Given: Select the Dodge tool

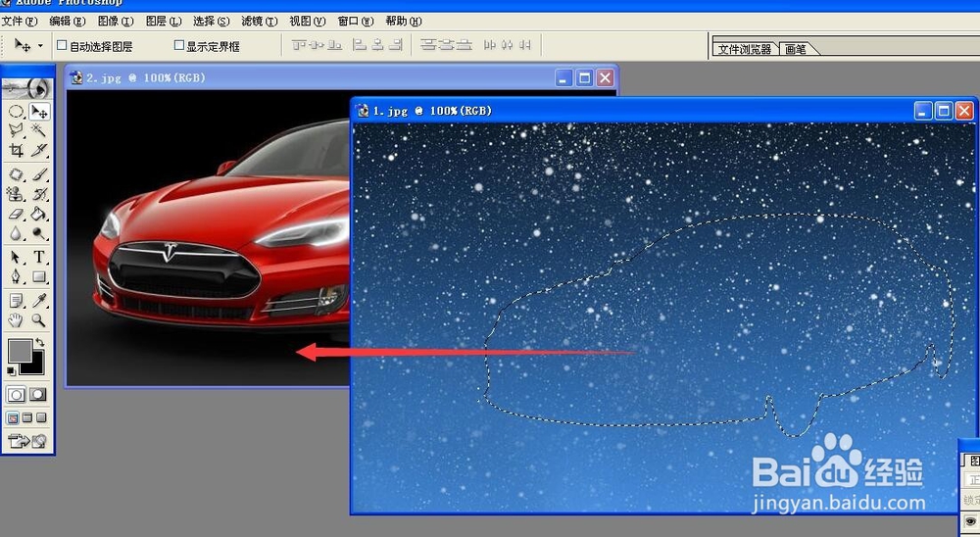Looking at the screenshot, I should point(39,233).
